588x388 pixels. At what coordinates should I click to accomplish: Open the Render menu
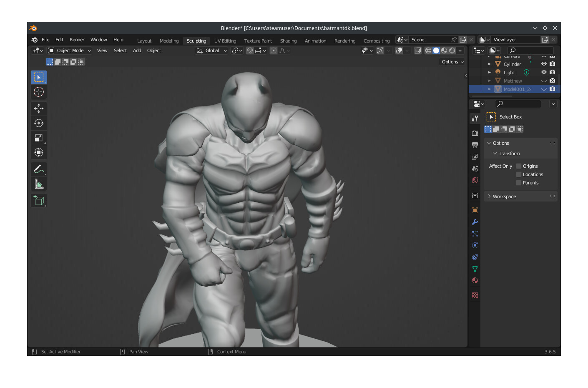point(77,40)
